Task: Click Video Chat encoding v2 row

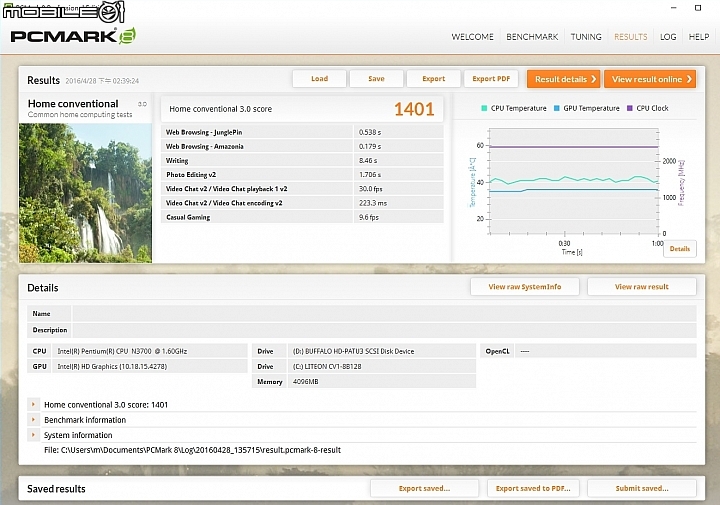Action: (302, 203)
